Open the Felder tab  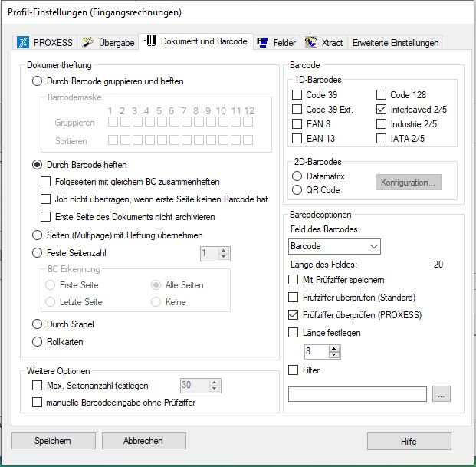click(x=277, y=43)
